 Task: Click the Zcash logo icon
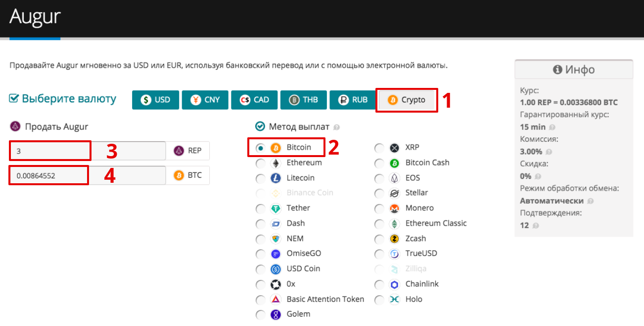coord(394,239)
